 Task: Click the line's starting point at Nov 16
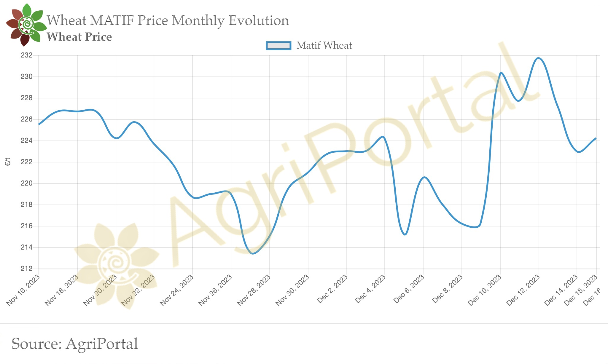click(x=39, y=124)
